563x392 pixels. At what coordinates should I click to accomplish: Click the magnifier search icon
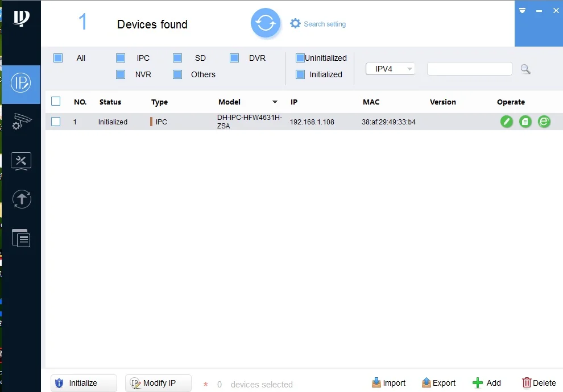coord(525,69)
